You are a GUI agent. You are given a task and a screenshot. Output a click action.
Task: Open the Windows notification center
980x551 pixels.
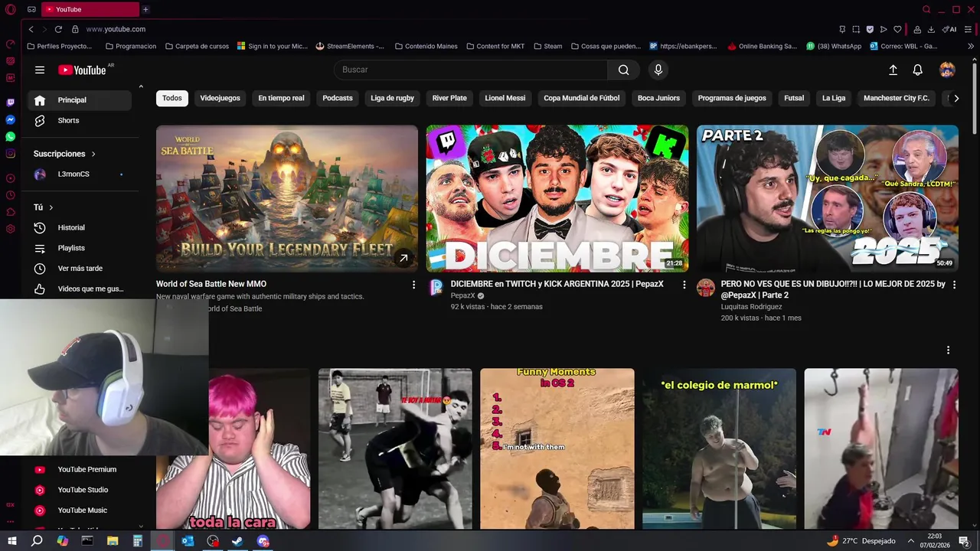coord(964,541)
